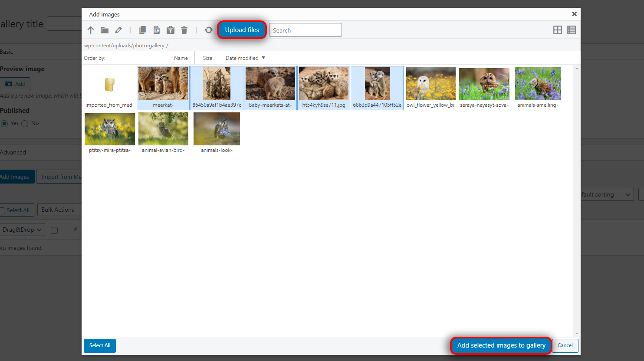Click the file list scrollbar
The height and width of the screenshot is (361, 644).
tap(577, 201)
